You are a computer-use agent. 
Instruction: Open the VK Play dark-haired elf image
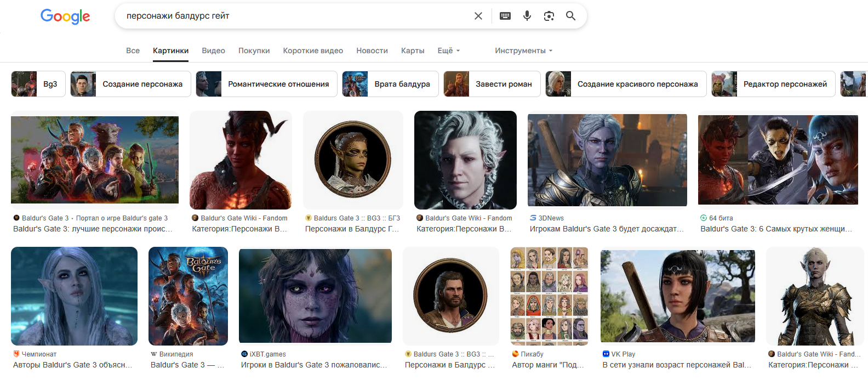point(677,296)
